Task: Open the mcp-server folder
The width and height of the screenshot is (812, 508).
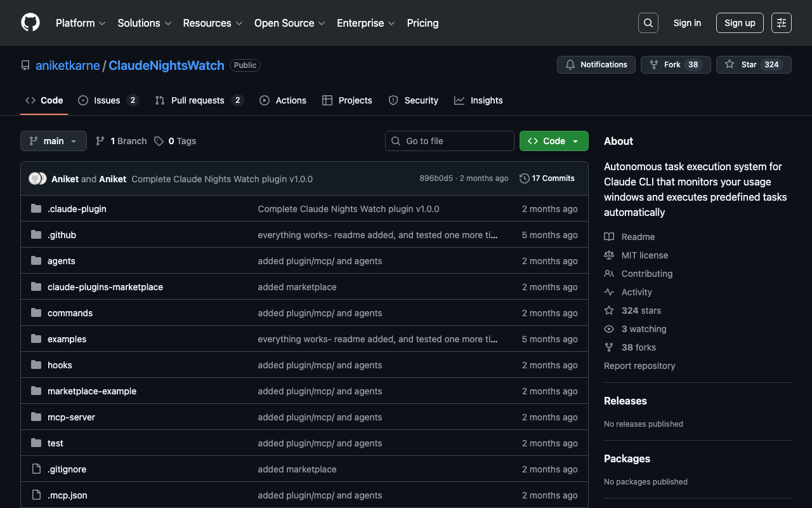Action: [71, 417]
